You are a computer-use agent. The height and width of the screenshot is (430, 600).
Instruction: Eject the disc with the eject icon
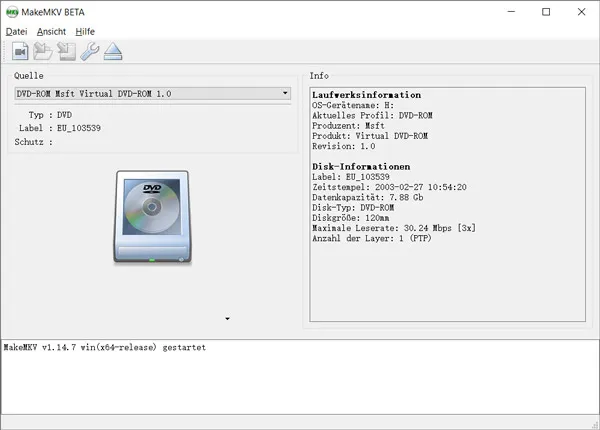(113, 52)
